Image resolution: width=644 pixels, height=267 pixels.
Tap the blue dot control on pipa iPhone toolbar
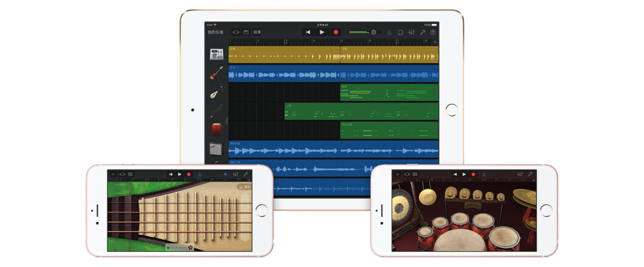click(225, 174)
